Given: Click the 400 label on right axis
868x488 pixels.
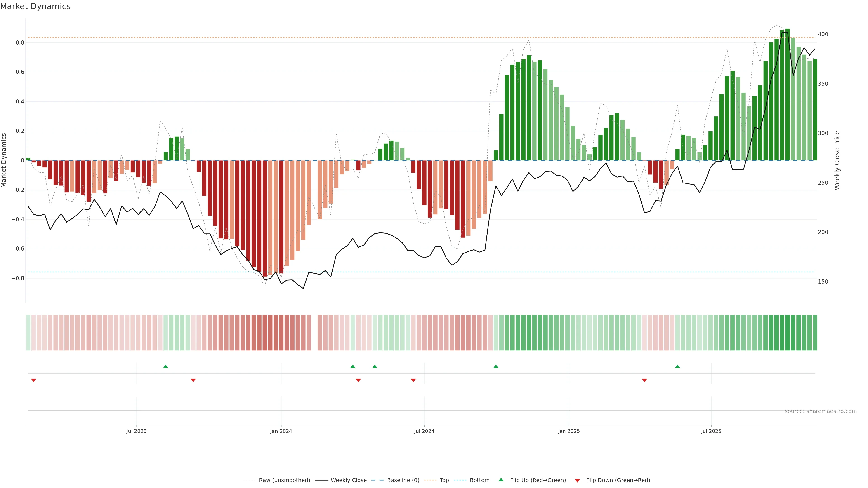Looking at the screenshot, I should click(x=823, y=34).
